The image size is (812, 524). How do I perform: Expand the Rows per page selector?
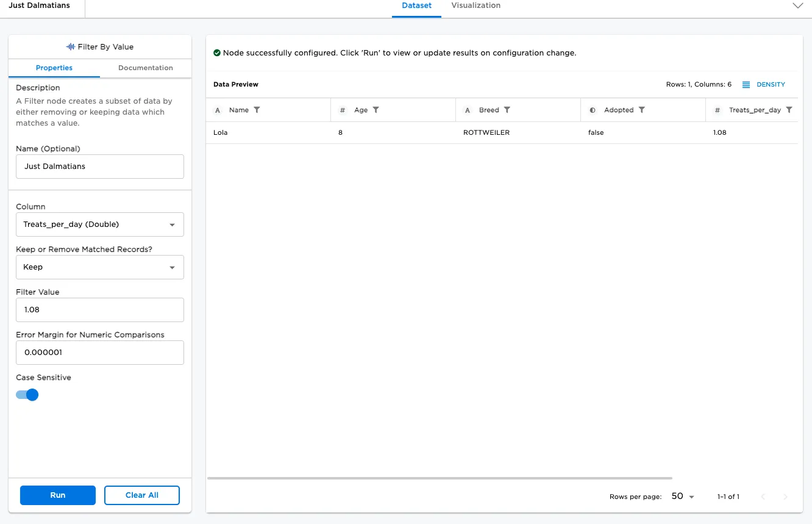click(683, 497)
